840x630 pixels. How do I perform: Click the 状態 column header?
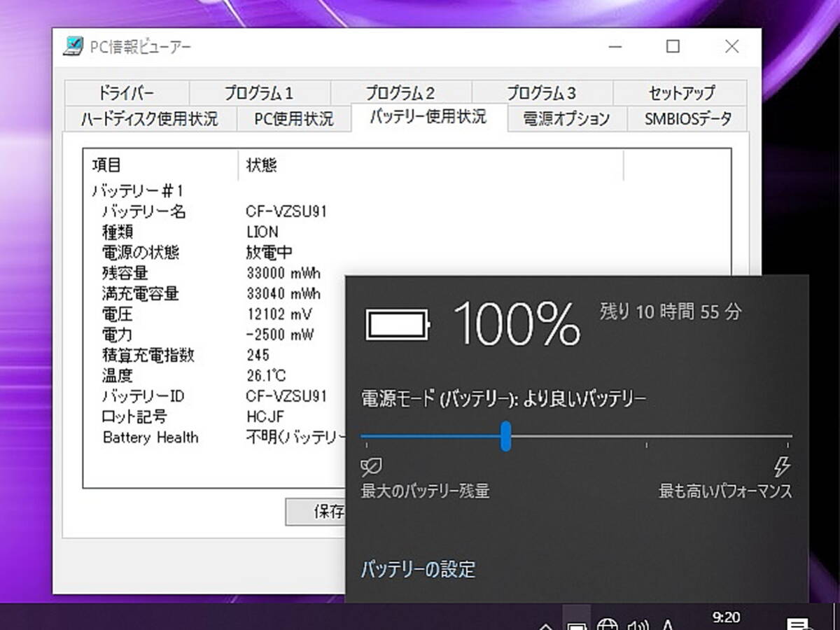tap(430, 165)
